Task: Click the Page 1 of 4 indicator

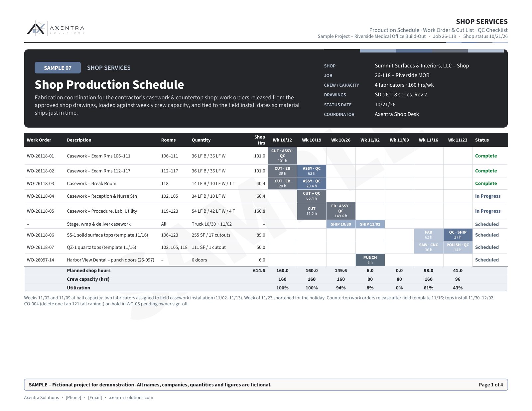Action: point(491,385)
